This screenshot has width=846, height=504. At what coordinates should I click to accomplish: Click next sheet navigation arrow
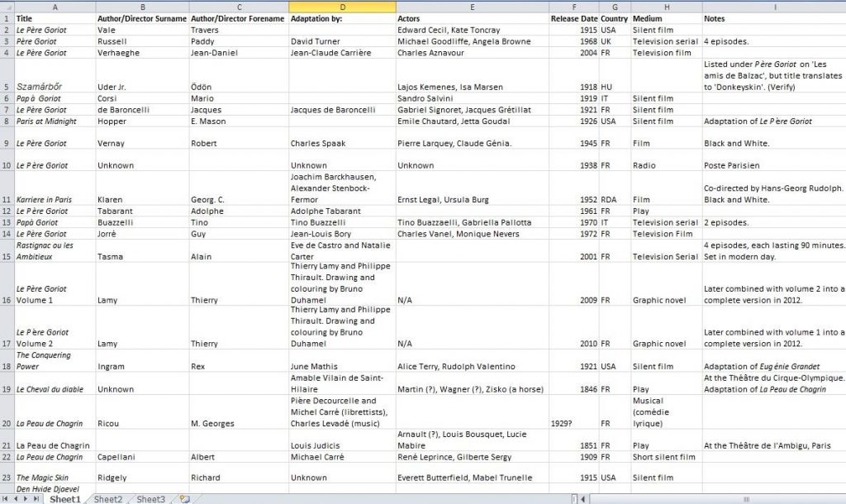[x=26, y=499]
